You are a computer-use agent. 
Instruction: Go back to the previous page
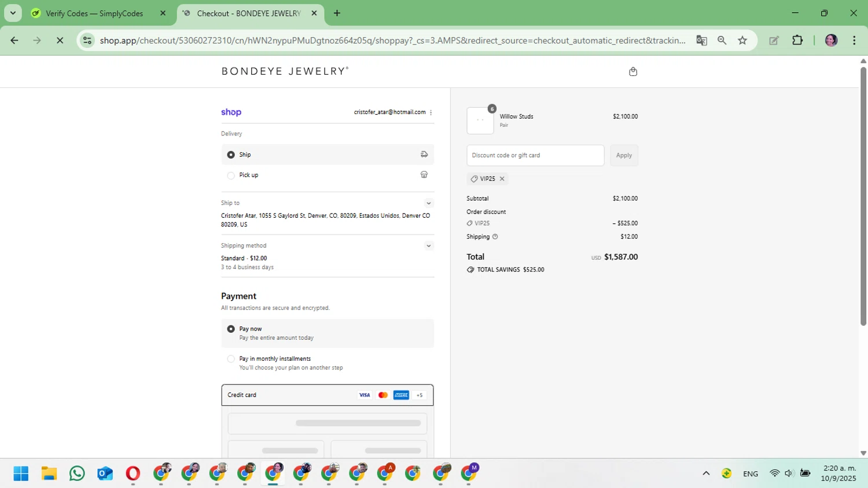[x=14, y=41]
